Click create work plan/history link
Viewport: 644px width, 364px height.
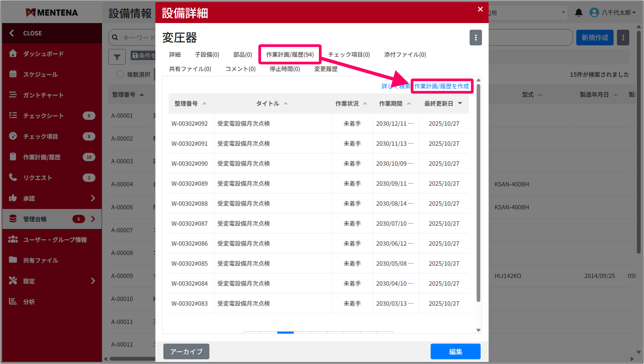coord(441,86)
